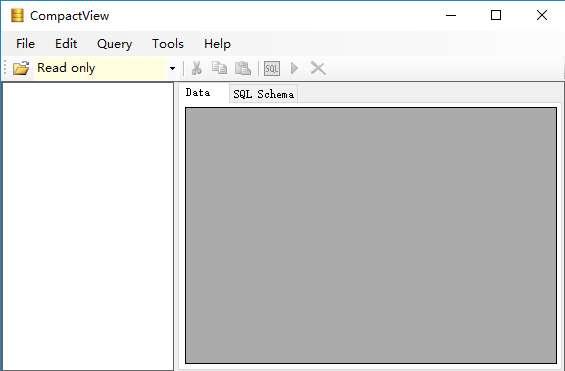Maximize the CompactView window
565x371 pixels.
point(496,15)
